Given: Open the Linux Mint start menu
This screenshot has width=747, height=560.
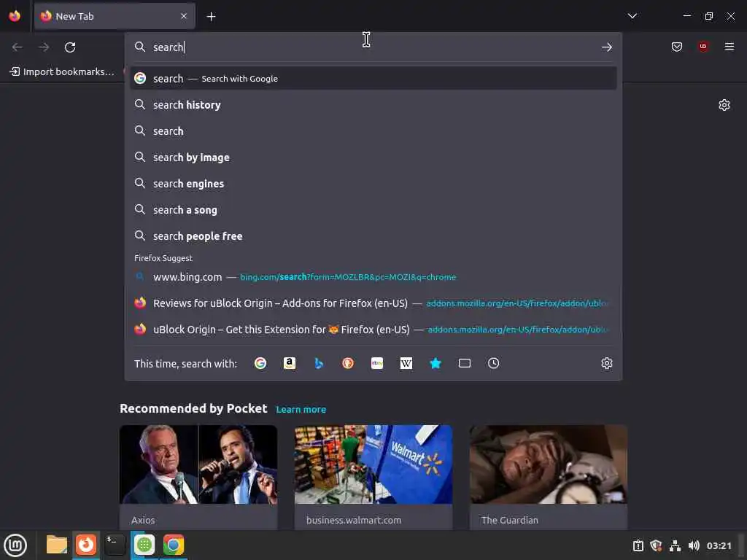Looking at the screenshot, I should (x=15, y=545).
